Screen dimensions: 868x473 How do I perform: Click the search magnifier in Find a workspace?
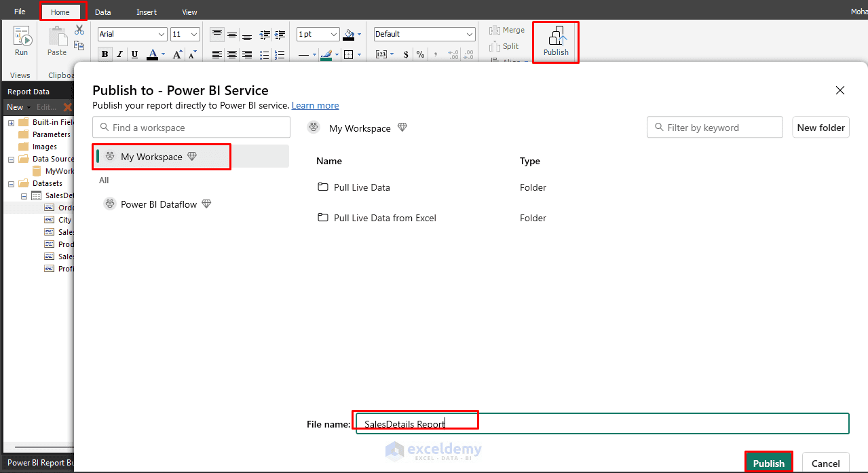[105, 128]
